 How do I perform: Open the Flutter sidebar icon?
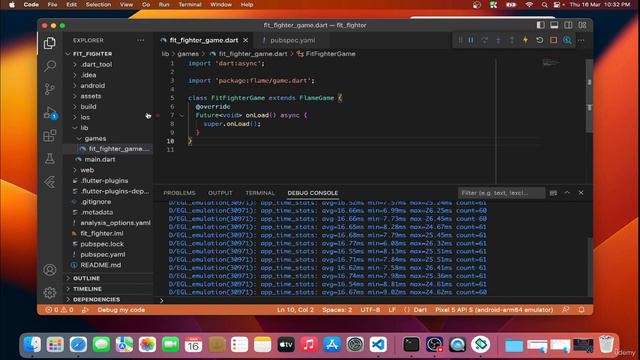50,182
